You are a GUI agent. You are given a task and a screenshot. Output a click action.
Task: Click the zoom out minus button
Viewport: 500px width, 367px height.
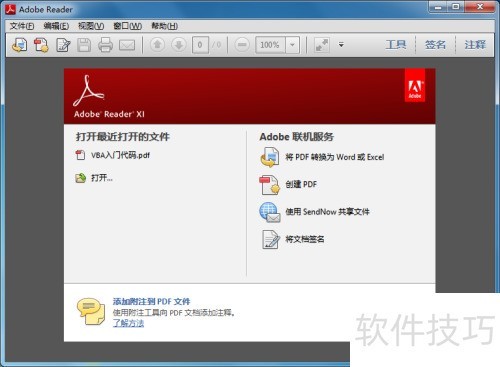pyautogui.click(x=242, y=45)
